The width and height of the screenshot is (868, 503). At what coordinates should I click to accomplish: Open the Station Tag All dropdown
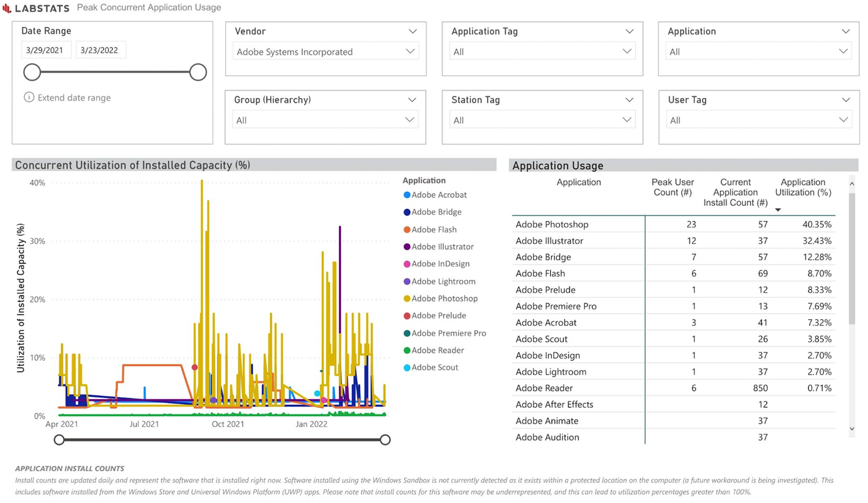click(x=542, y=120)
